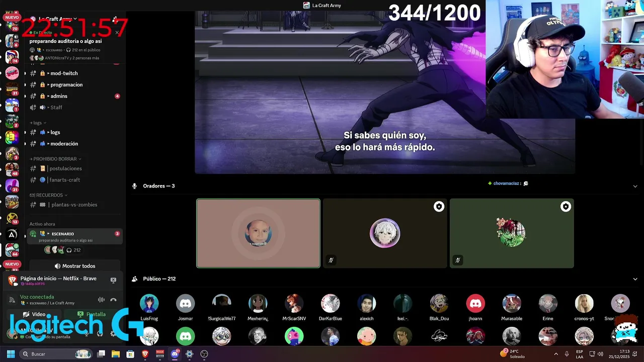Toggle headphone deafen in user panel
Image resolution: width=644 pixels, height=362 pixels.
[x=100, y=333]
